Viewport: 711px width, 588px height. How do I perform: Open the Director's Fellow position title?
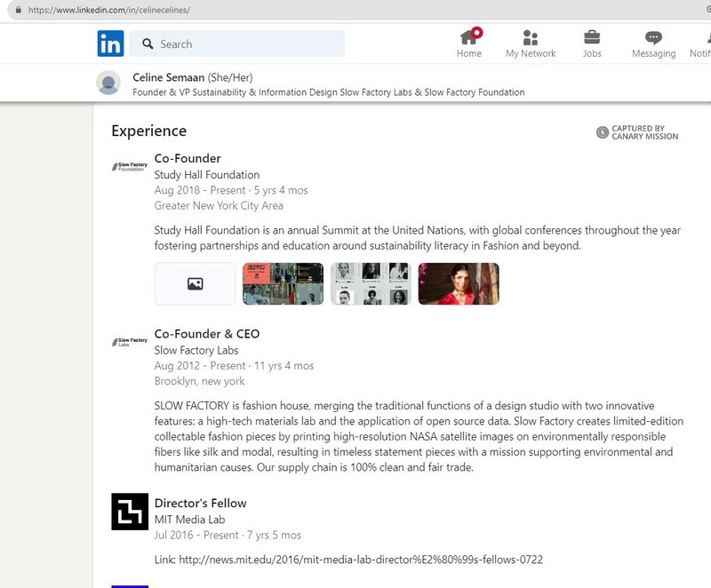(200, 503)
